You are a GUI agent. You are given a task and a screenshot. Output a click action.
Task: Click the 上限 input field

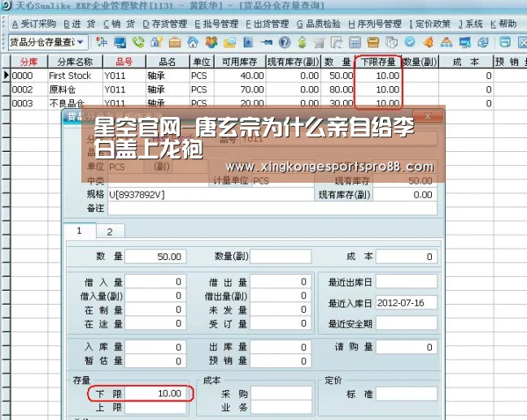pyautogui.click(x=155, y=407)
